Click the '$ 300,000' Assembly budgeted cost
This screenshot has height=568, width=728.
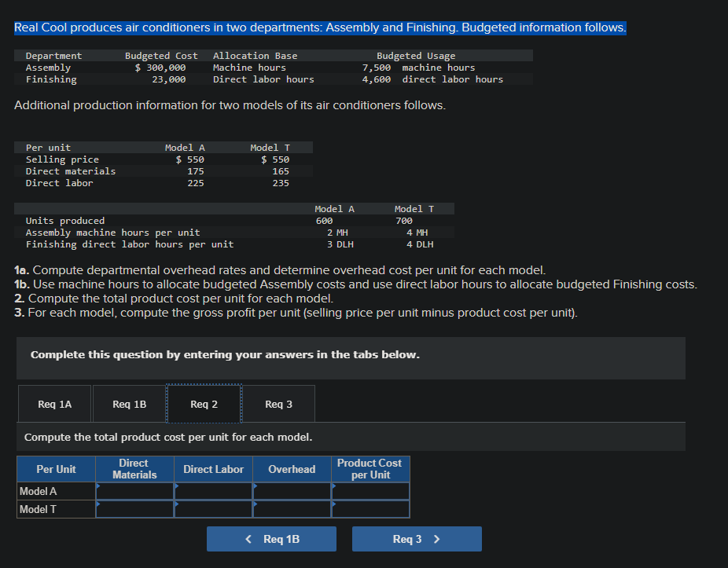160,68
